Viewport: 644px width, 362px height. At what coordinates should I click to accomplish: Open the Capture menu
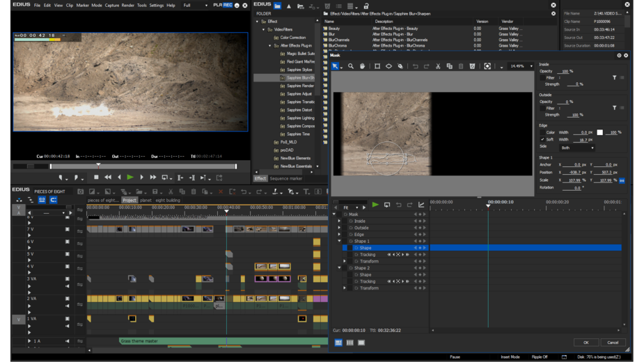(111, 6)
